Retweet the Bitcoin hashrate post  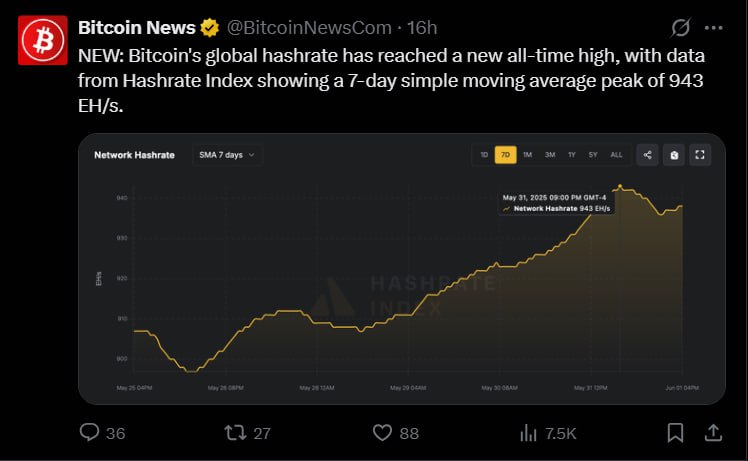point(235,433)
